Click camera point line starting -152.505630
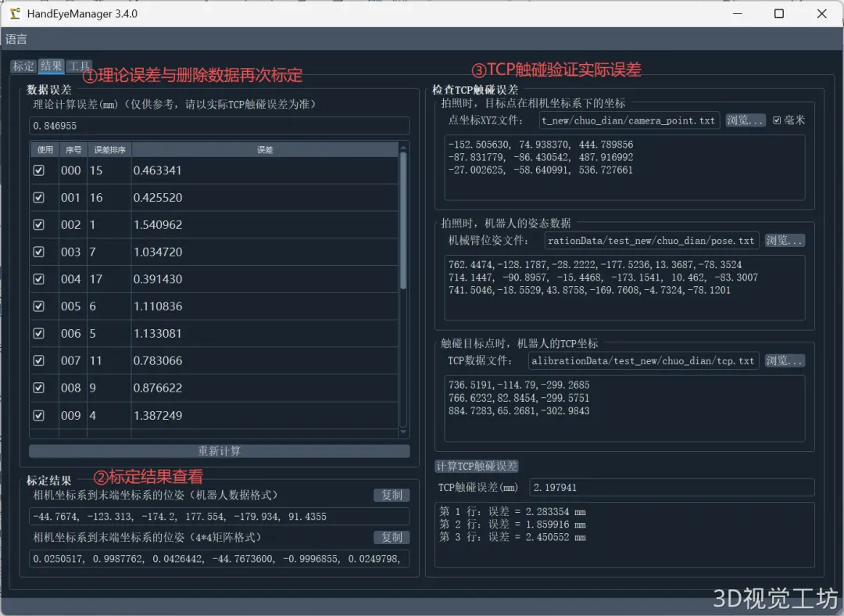This screenshot has height=616, width=844. [x=541, y=145]
